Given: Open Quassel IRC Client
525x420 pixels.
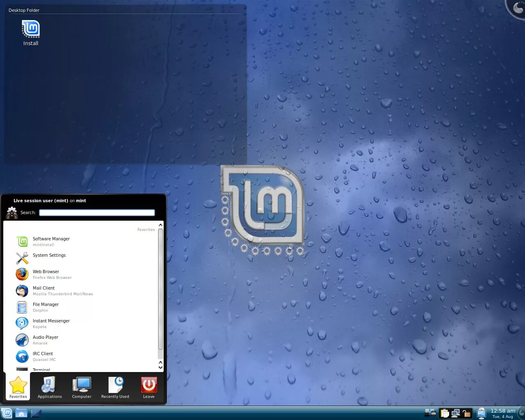Looking at the screenshot, I should [x=85, y=356].
